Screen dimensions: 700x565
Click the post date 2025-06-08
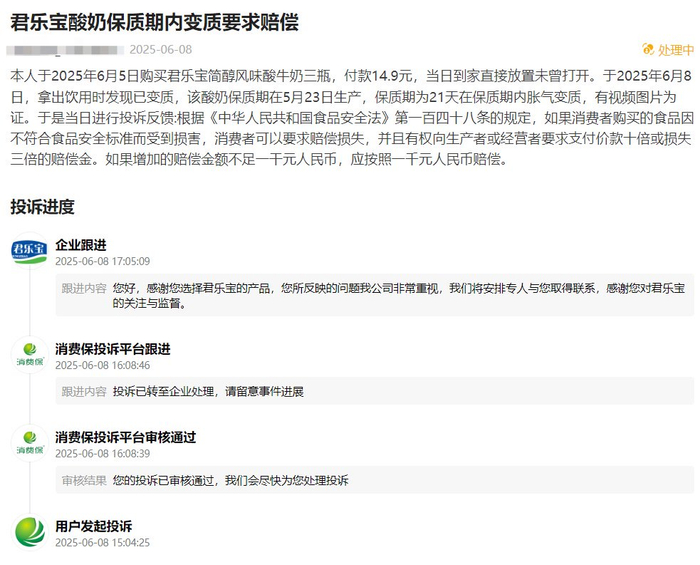pyautogui.click(x=161, y=50)
